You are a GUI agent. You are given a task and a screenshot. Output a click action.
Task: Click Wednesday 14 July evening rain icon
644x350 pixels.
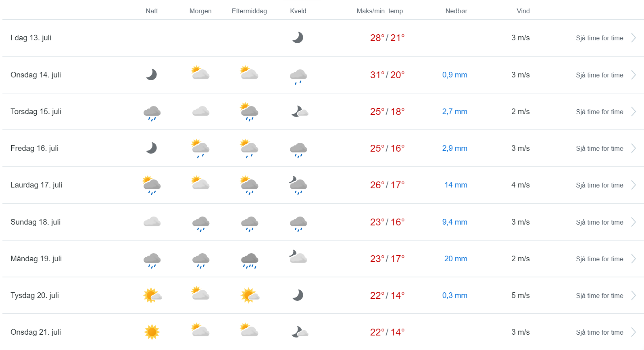(298, 76)
